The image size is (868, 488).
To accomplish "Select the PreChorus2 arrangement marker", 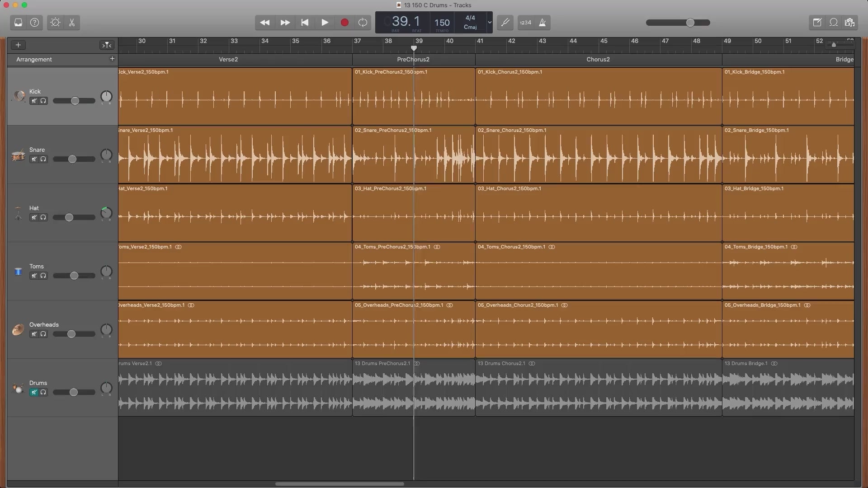I will coord(413,59).
